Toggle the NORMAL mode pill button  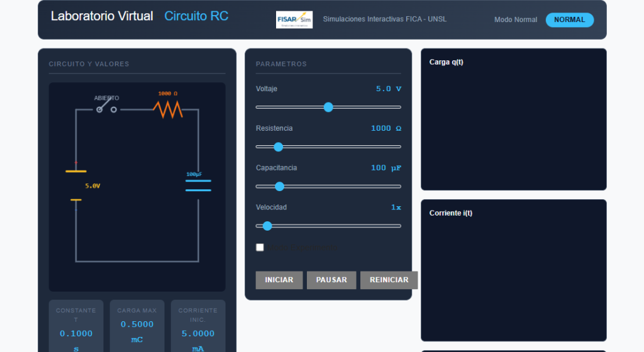[569, 19]
